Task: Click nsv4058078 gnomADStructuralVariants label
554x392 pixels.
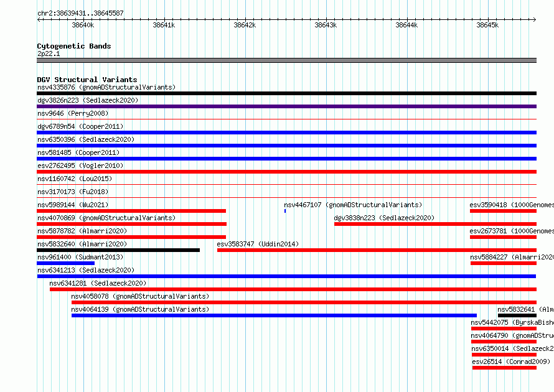Action: tap(140, 296)
